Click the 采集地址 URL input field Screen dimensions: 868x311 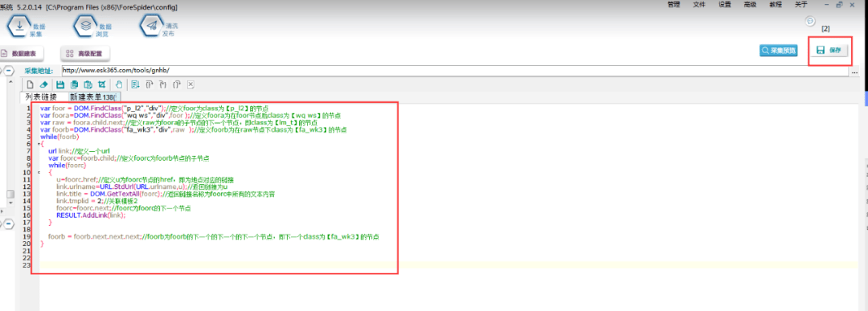(454, 71)
